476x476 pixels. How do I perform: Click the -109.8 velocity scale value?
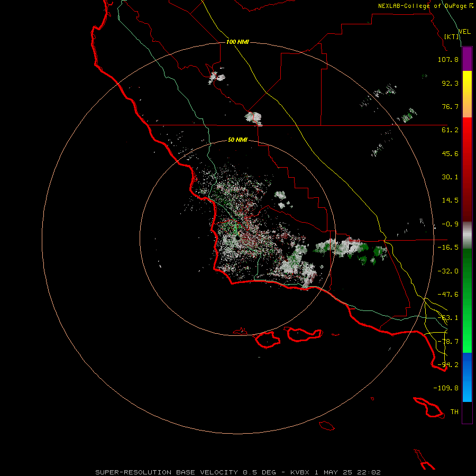446,388
